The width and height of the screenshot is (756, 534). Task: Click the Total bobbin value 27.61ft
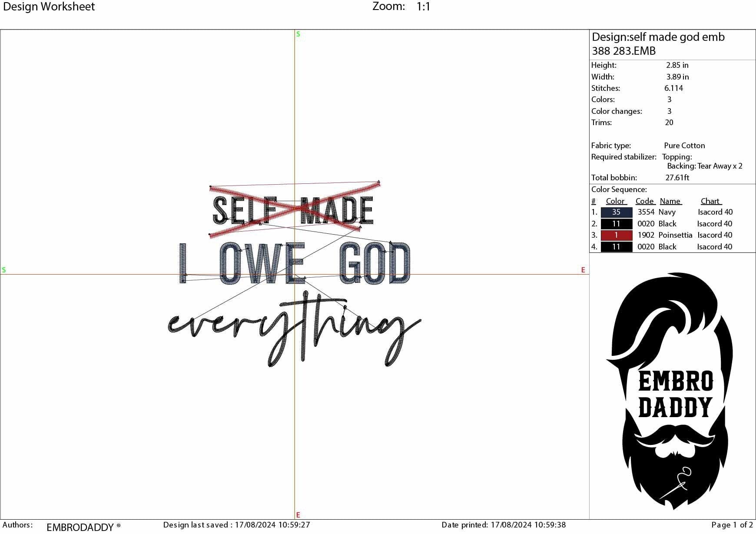tap(678, 178)
